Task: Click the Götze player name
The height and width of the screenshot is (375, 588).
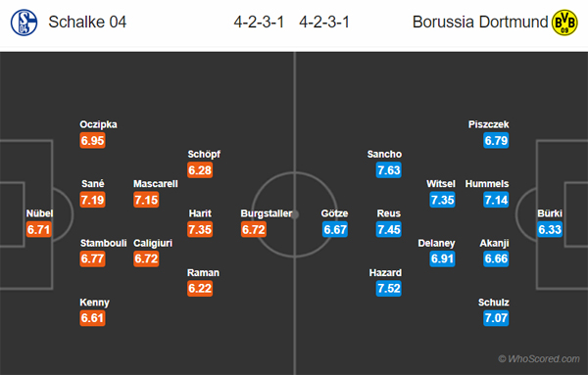Action: click(334, 213)
